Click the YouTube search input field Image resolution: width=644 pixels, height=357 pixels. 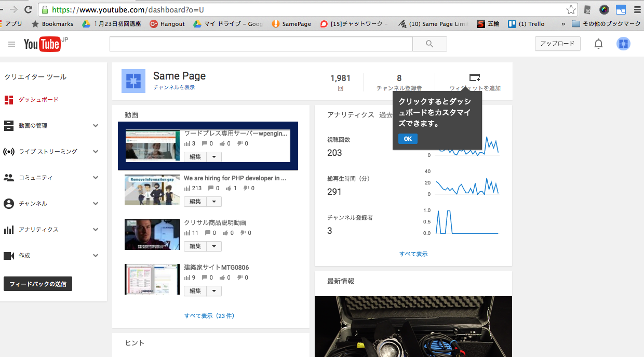click(x=261, y=44)
